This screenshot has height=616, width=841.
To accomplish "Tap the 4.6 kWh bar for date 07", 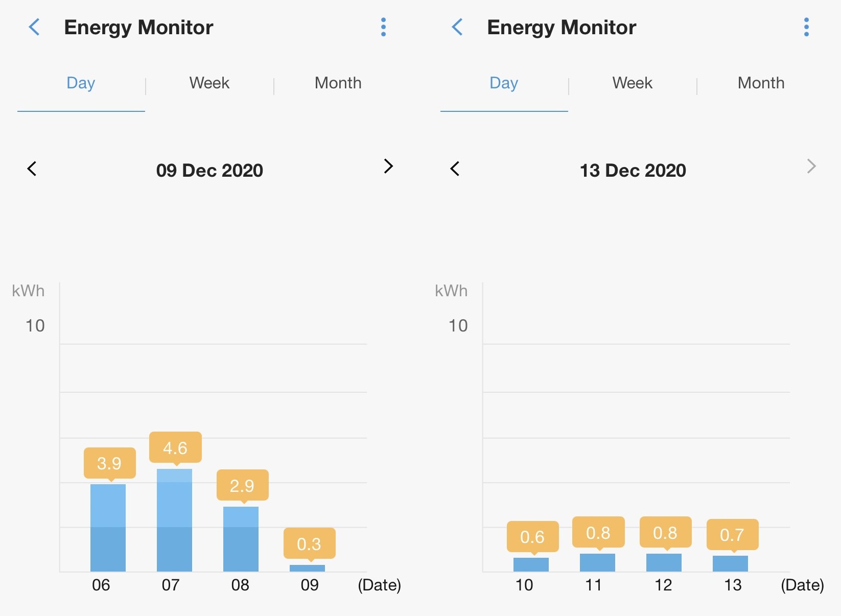I will [x=174, y=520].
